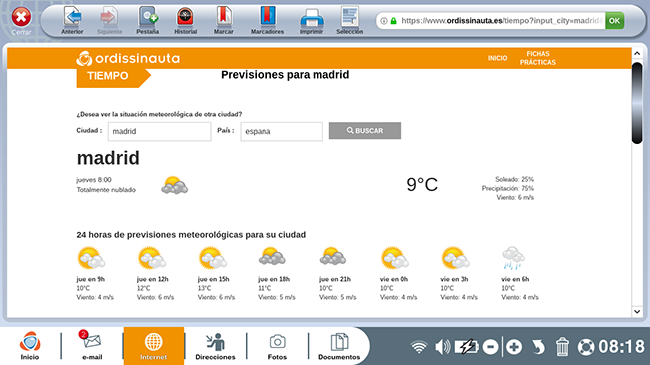
Task: Open FICHAS PRÁCTICAS menu link
Action: tap(538, 58)
